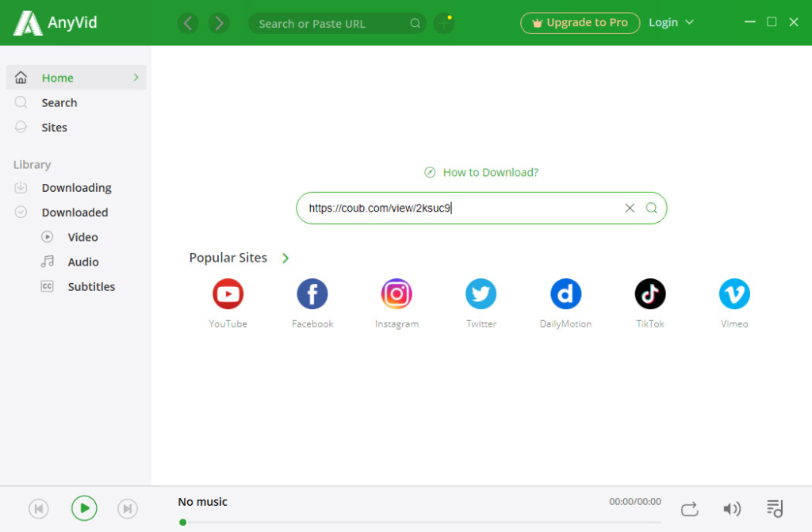Click the compass icon beside How to Download

(430, 173)
